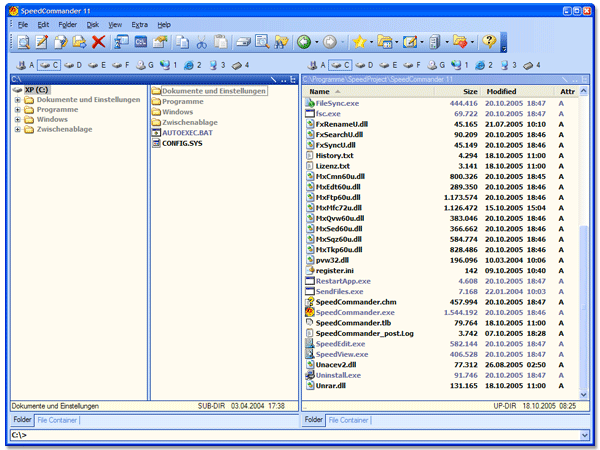600x450 pixels.
Task: Open dropdown arrow next to Favorites star
Action: point(371,42)
